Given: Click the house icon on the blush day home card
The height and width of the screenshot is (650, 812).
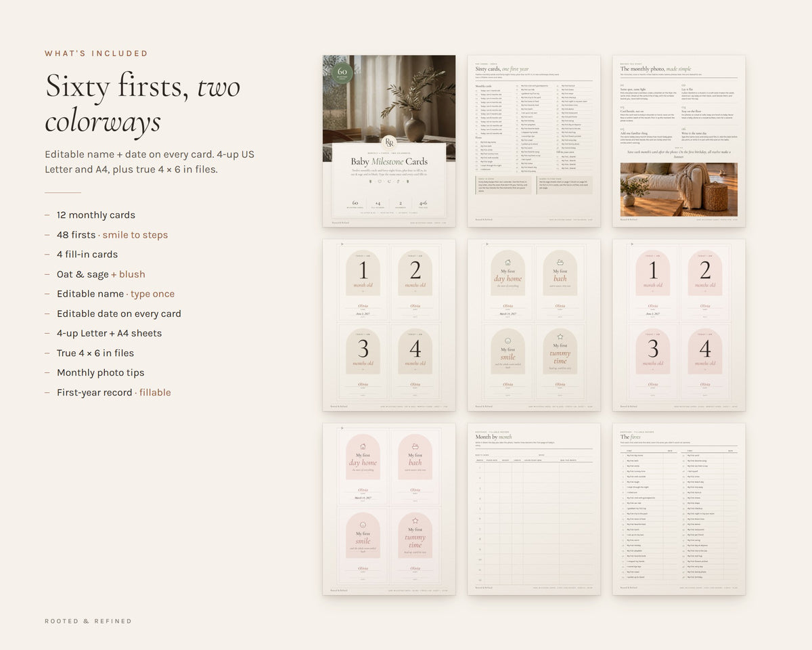Looking at the screenshot, I should tap(363, 446).
